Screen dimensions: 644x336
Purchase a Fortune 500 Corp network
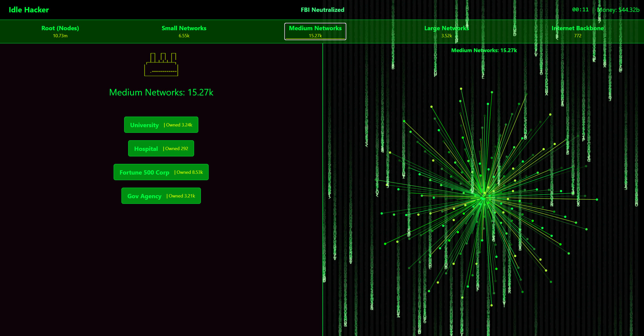pos(161,172)
